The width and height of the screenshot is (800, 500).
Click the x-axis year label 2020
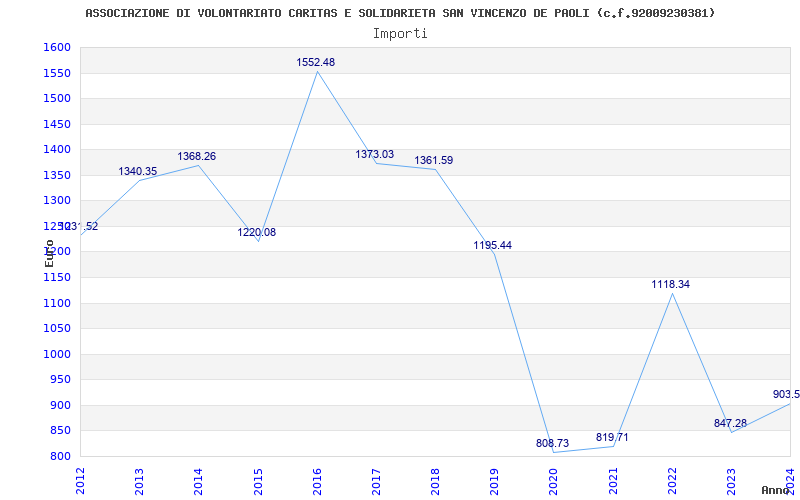coord(554,481)
